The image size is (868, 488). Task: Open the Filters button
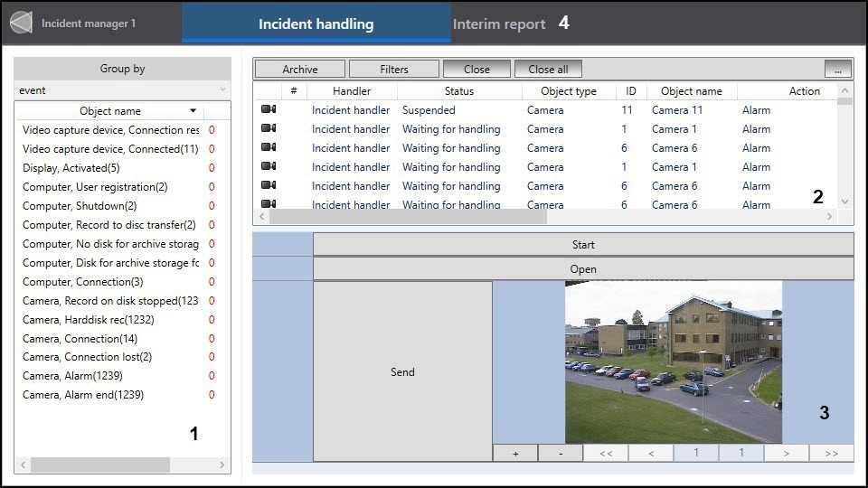click(393, 69)
